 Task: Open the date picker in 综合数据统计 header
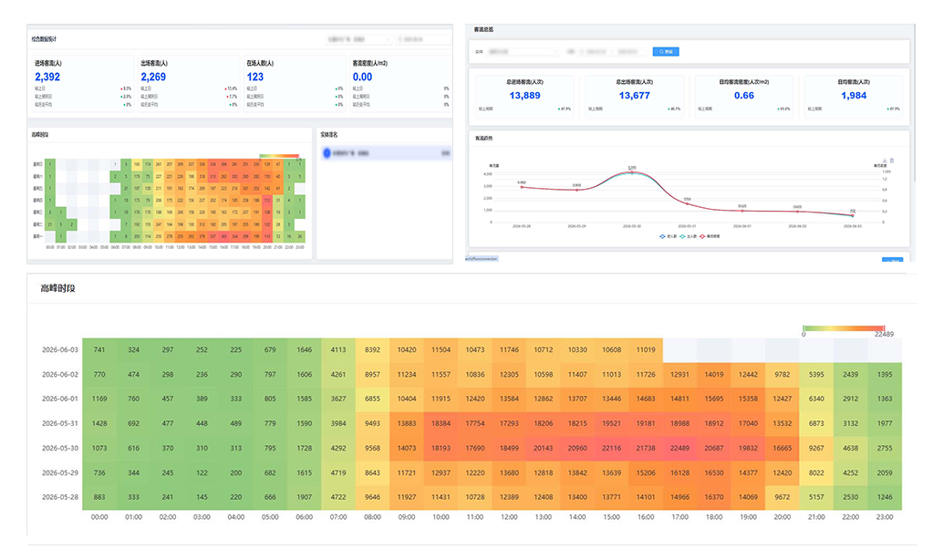point(424,39)
